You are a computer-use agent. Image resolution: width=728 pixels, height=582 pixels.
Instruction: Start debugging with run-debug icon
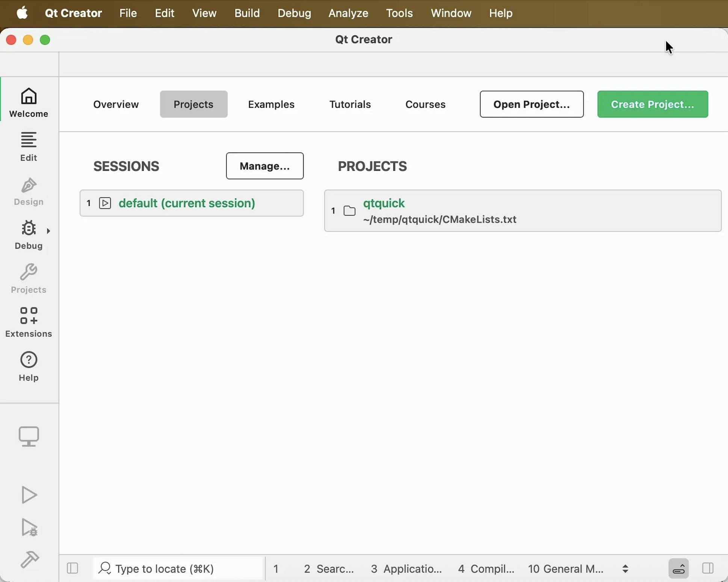tap(30, 528)
